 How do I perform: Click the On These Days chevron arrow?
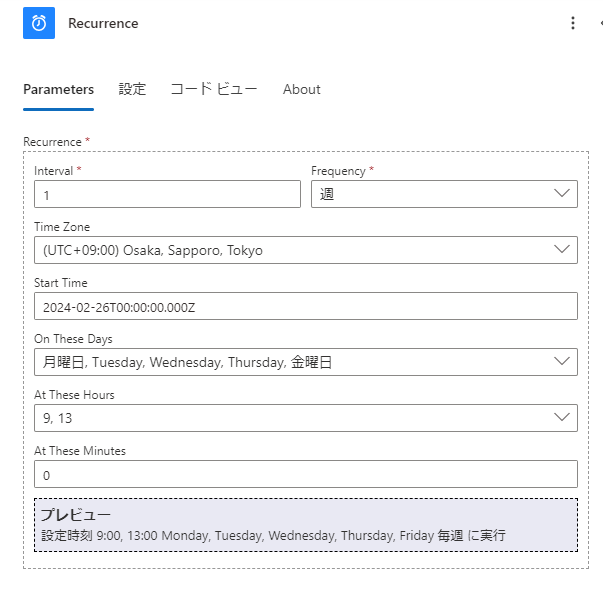562,362
